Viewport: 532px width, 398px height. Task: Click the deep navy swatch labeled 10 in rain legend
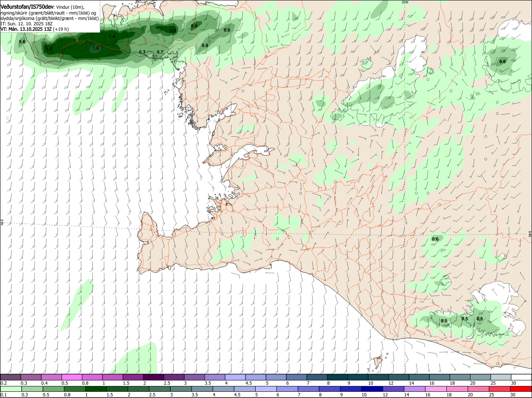[x=372, y=389]
